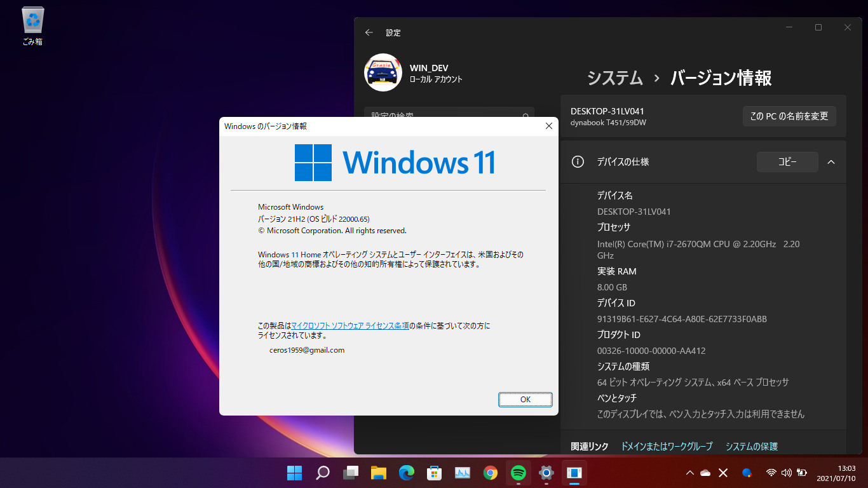Open the resource monitor taskbar icon
The height and width of the screenshot is (488, 868).
463,473
